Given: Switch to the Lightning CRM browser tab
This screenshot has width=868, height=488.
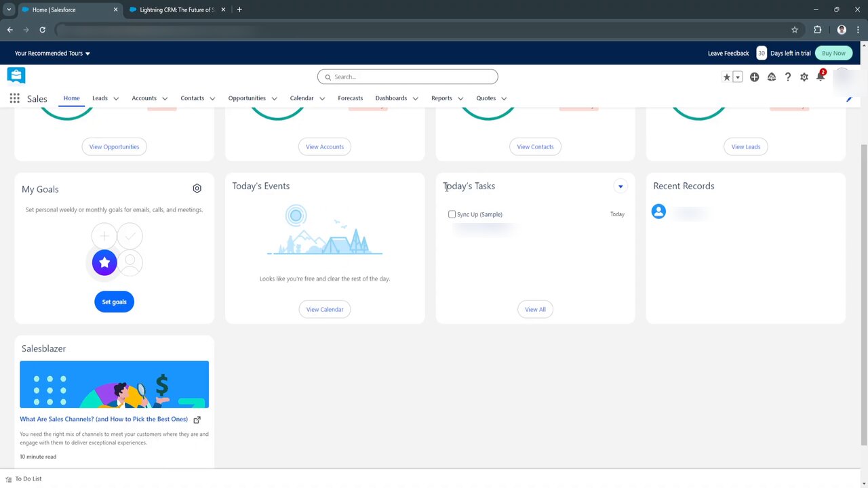Looking at the screenshot, I should (x=176, y=9).
